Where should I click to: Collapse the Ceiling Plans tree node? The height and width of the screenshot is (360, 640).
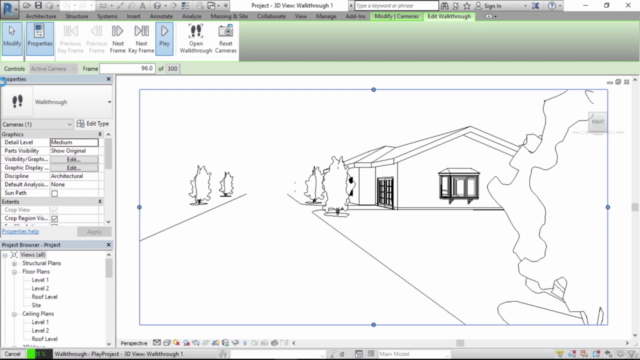tap(14, 314)
